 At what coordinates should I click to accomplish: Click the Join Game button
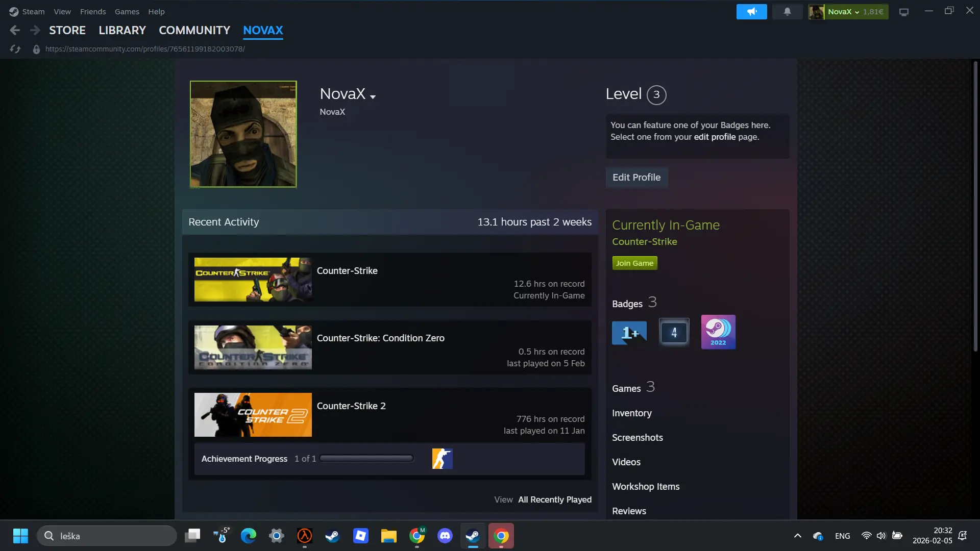point(634,263)
